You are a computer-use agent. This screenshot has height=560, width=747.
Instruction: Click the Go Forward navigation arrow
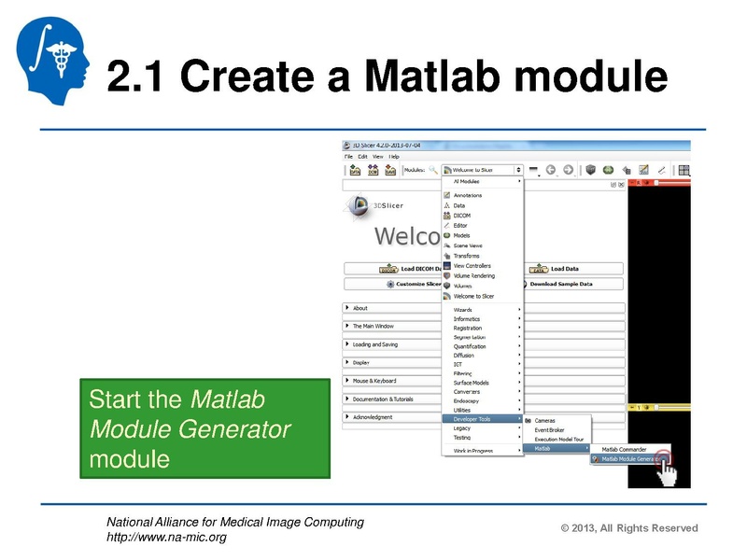tap(567, 169)
